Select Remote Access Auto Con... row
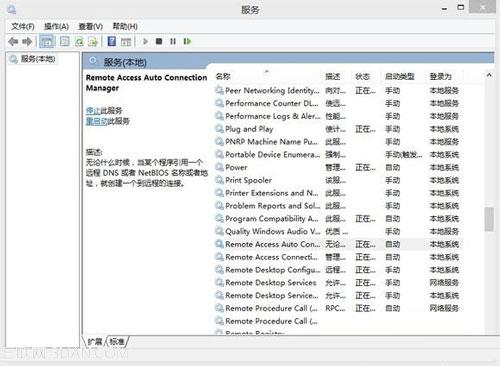 click(337, 244)
